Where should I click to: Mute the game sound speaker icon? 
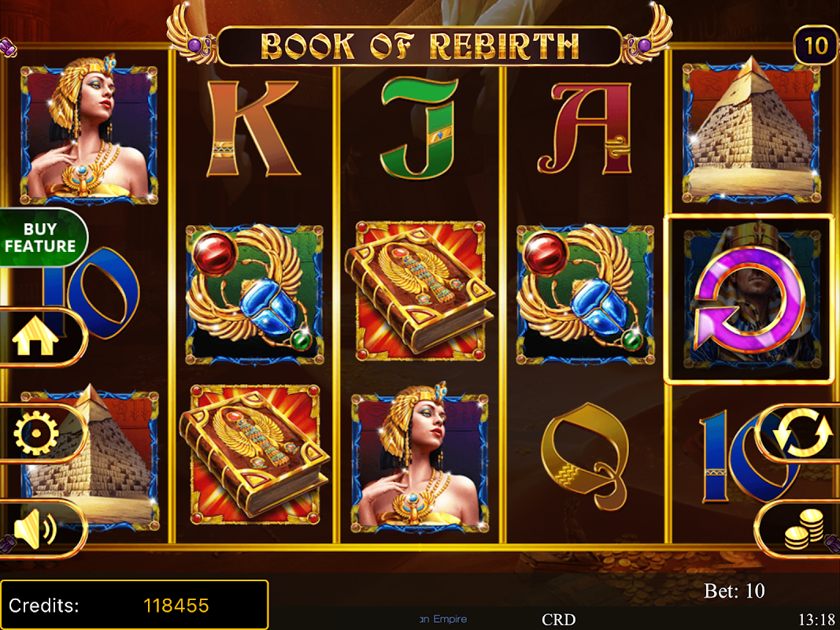click(35, 529)
